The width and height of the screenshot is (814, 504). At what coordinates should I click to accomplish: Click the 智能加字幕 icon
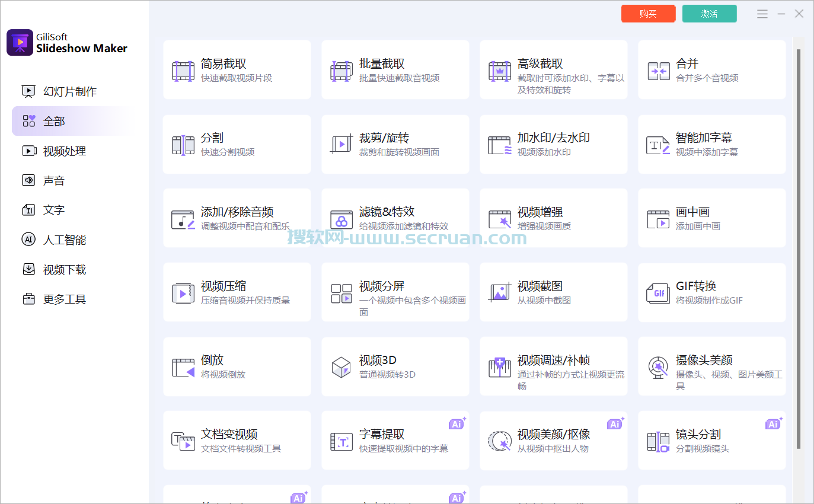658,145
